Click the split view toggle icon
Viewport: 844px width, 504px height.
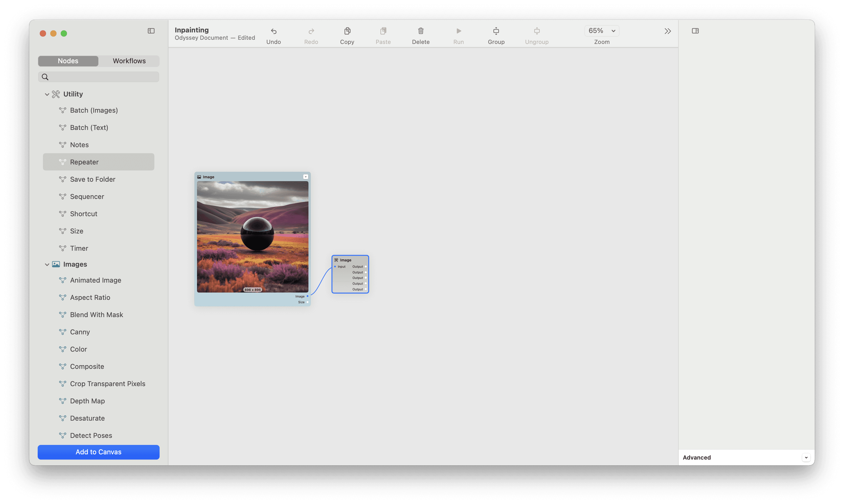tap(695, 31)
